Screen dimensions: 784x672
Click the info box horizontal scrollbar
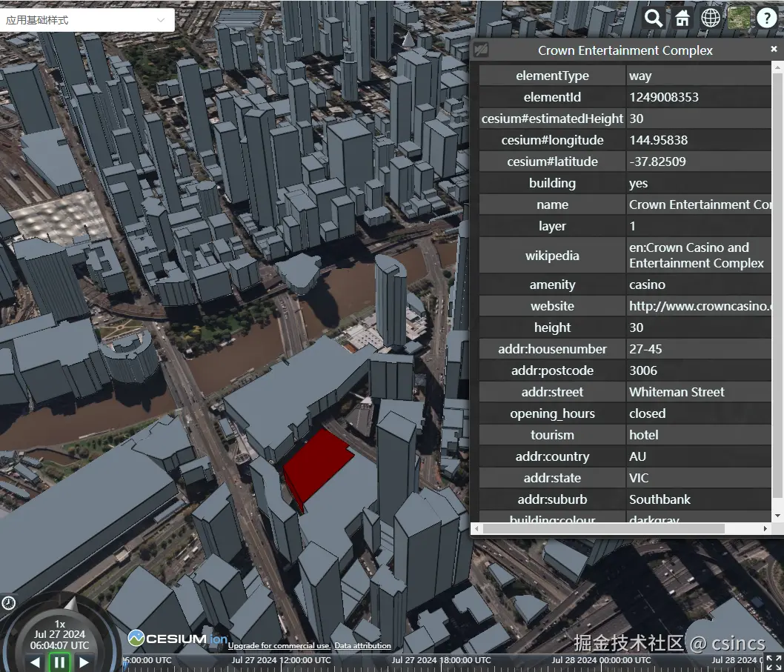click(x=603, y=528)
